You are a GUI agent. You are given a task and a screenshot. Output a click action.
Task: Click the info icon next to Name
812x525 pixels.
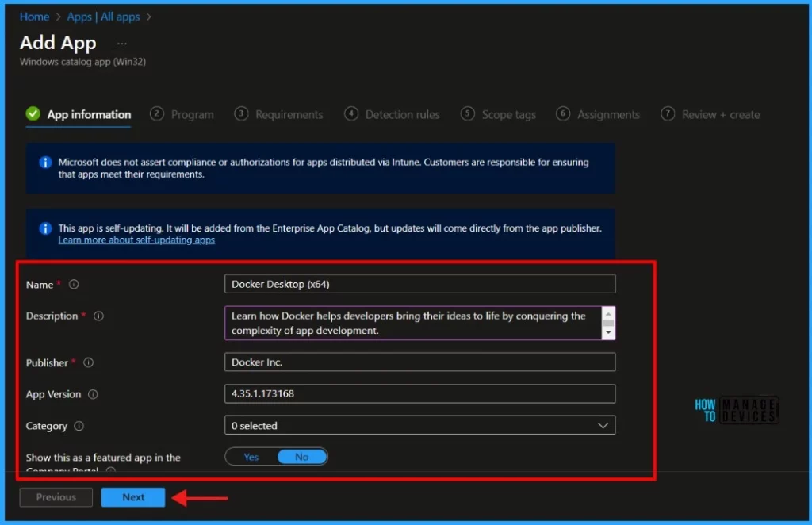click(74, 284)
